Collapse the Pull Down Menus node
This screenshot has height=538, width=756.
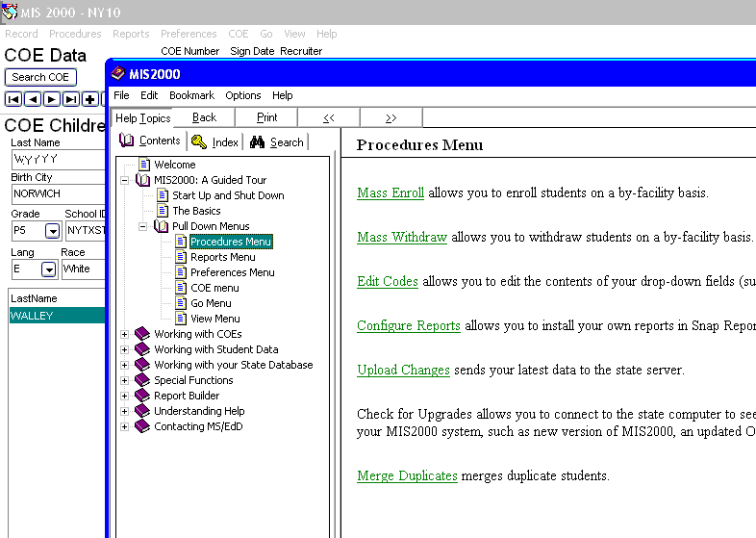pos(142,227)
